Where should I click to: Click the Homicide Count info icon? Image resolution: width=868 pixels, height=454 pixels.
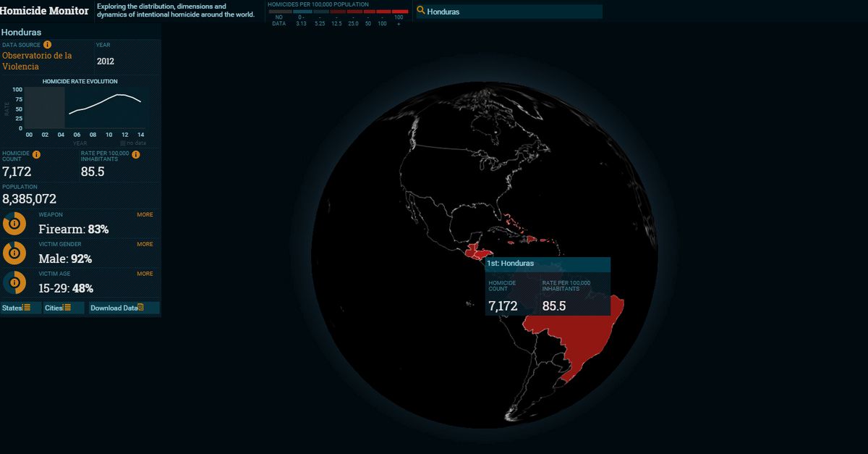[36, 154]
